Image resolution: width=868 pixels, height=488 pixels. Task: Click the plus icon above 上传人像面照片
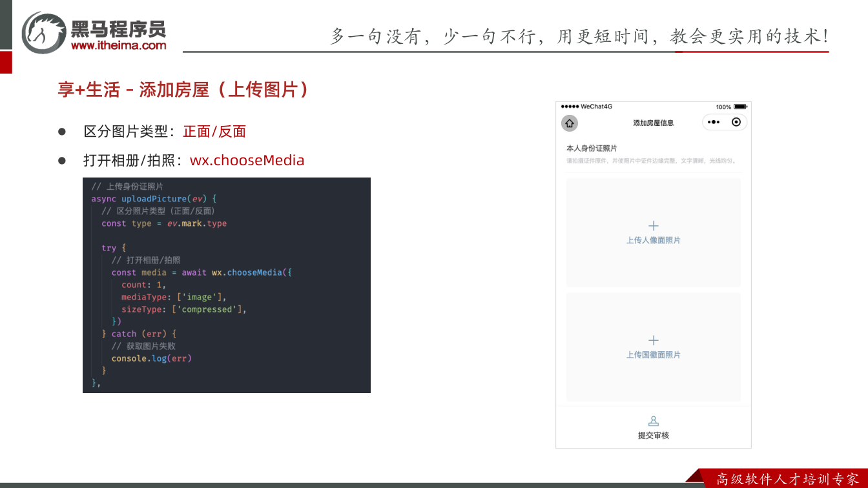pyautogui.click(x=654, y=226)
